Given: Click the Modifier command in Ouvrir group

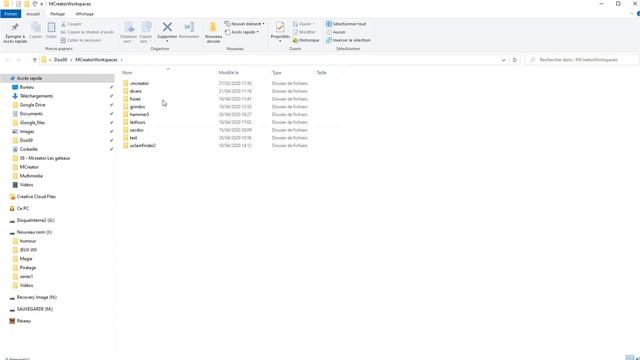Looking at the screenshot, I should click(x=304, y=32).
